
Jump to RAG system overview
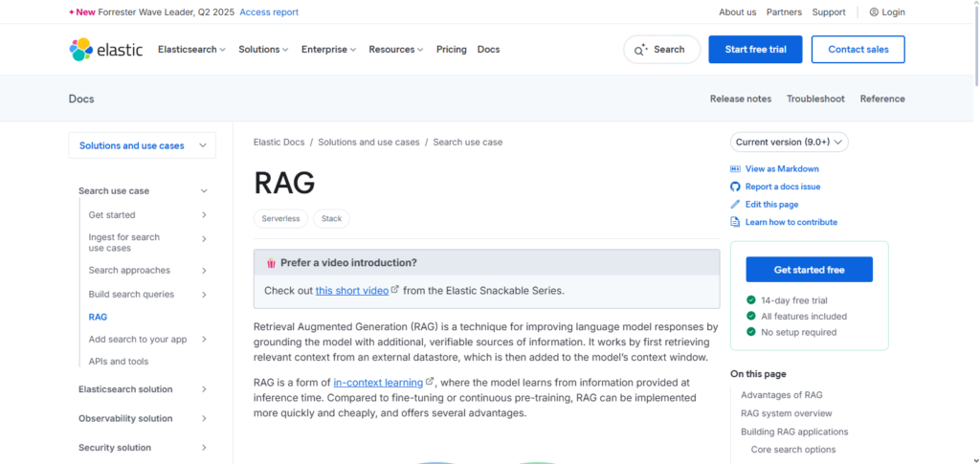click(x=787, y=413)
